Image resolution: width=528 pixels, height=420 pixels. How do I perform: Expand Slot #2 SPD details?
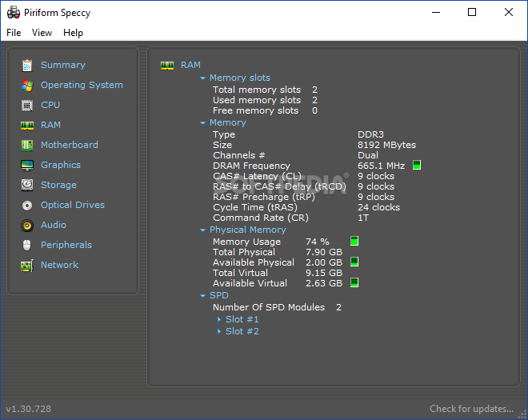coord(219,331)
